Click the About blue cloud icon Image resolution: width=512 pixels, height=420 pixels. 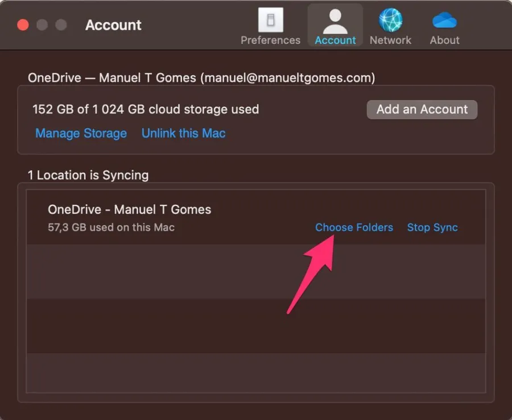coord(444,20)
